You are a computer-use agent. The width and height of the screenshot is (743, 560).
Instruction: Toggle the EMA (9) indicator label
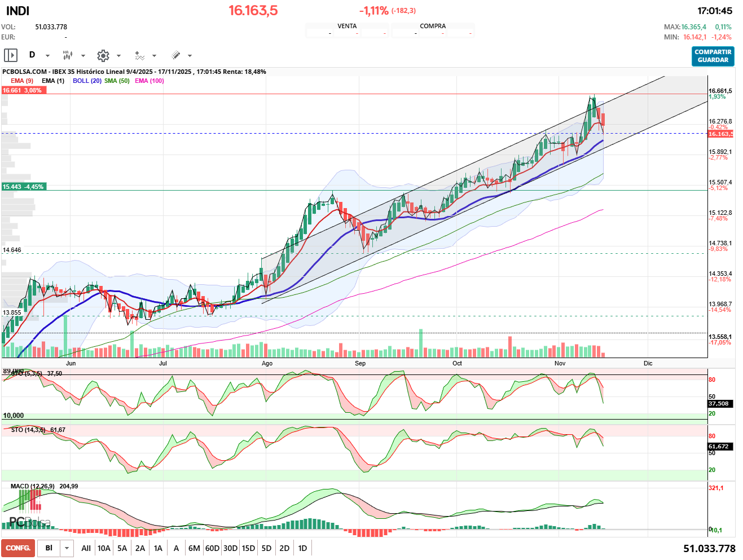pyautogui.click(x=22, y=81)
